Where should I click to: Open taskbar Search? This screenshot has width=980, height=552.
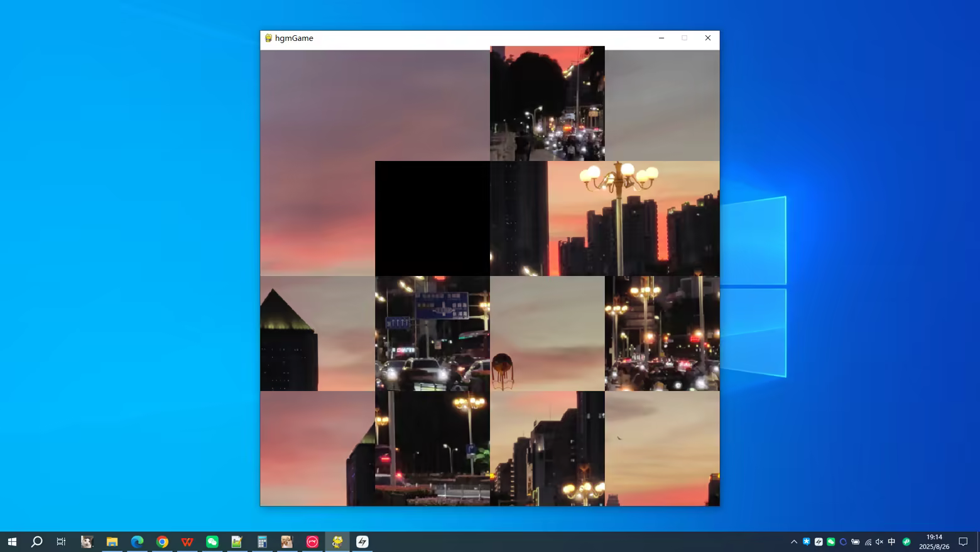click(x=36, y=541)
